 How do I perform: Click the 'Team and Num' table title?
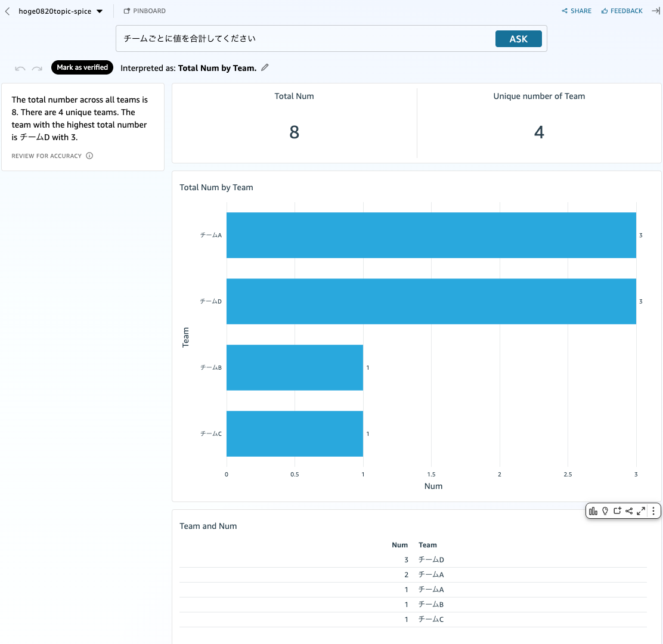(208, 526)
